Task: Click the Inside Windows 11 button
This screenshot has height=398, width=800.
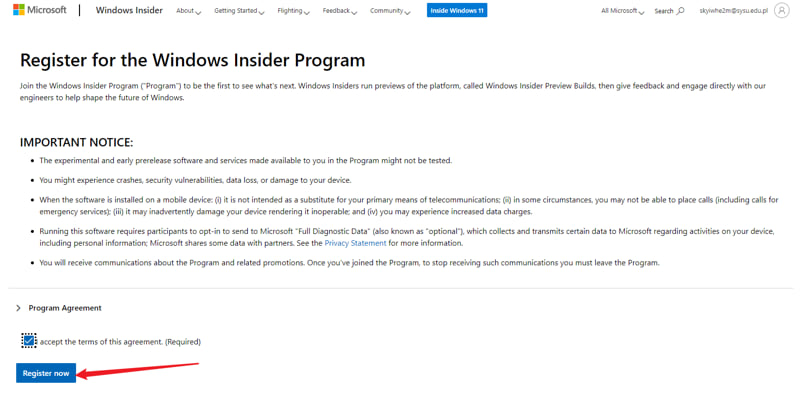Action: pyautogui.click(x=457, y=10)
